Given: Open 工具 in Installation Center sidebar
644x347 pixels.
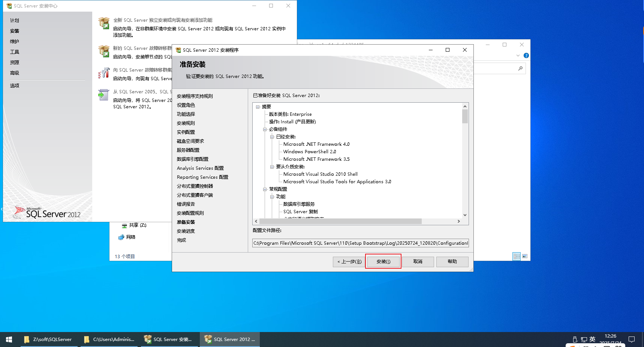Looking at the screenshot, I should point(15,52).
